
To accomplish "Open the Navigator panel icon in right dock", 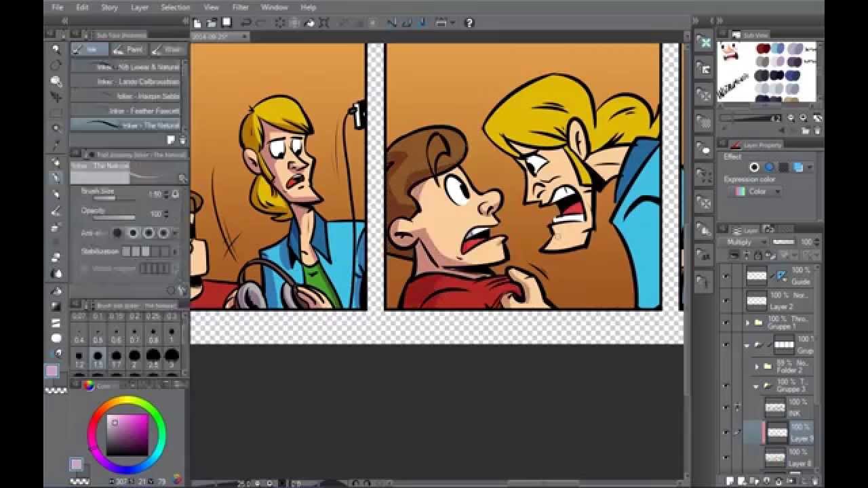I will pos(705,68).
